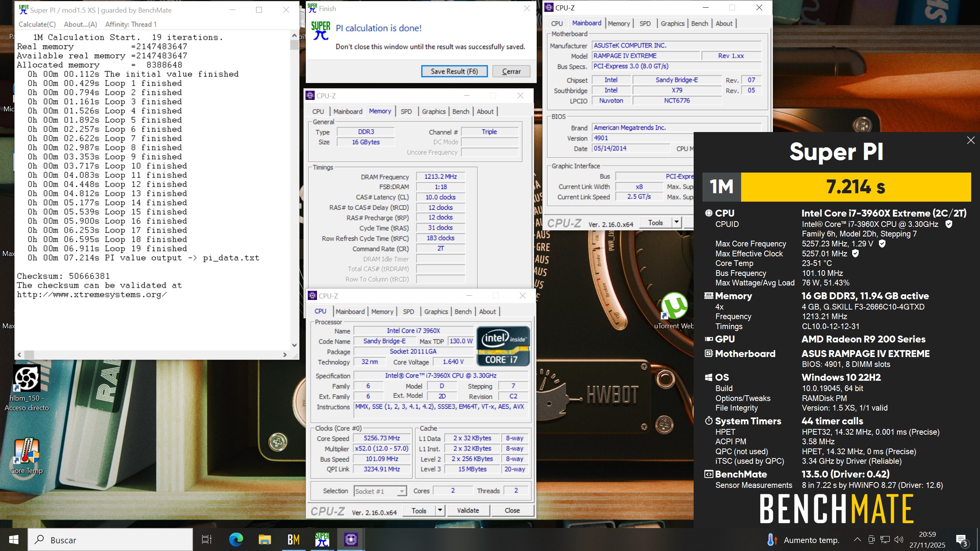Click the Buscar search box

tap(111, 540)
